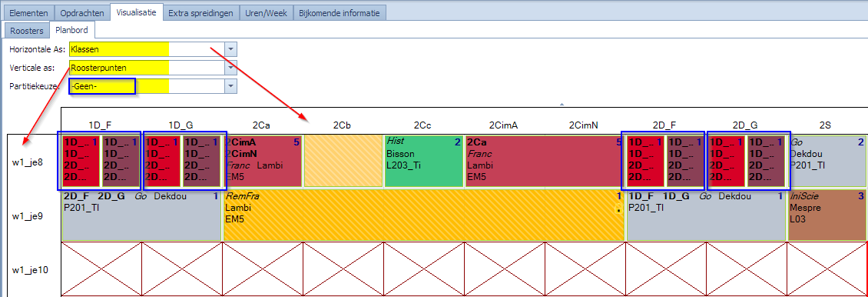Click the small collapse arrow above the grid

(562, 104)
